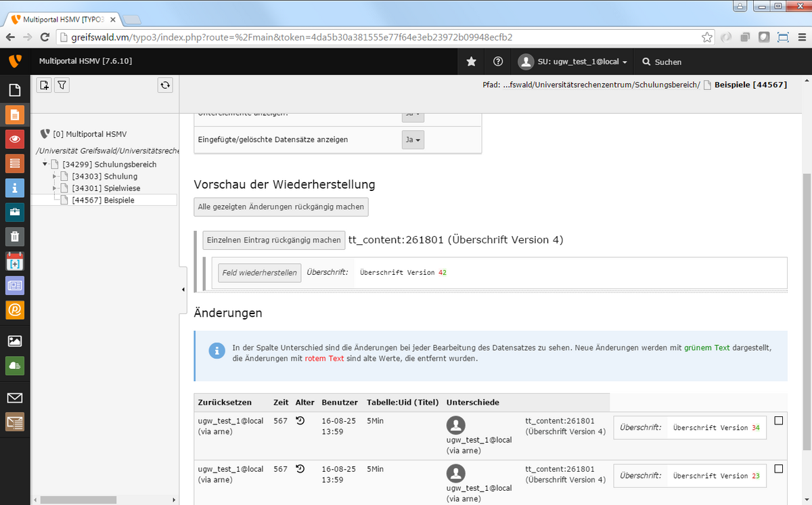Screen dimensions: 812x505
Task: Open the Recycler trash module
Action: (15, 236)
